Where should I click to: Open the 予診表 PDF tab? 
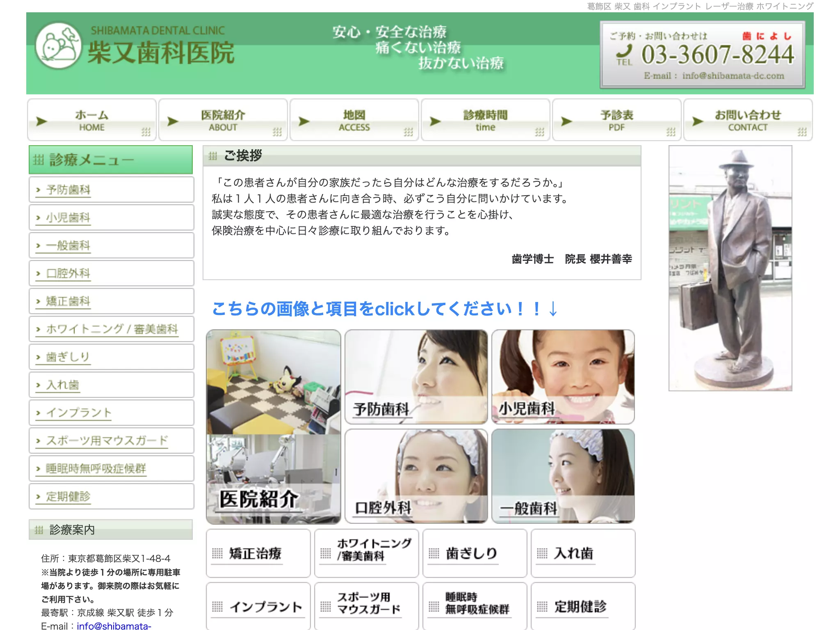pos(617,120)
